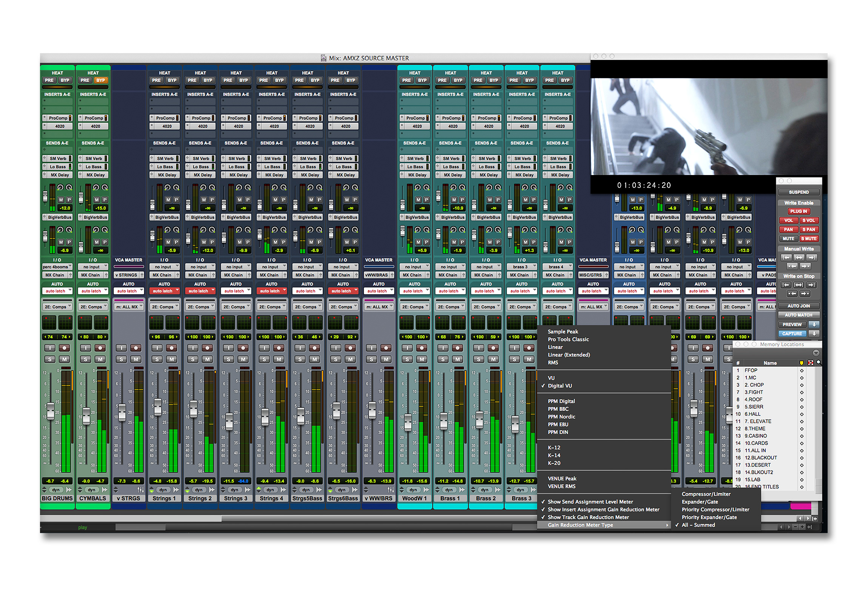Open the Memory Locations options menu arrow
Viewport: 868px width, 590px height.
pyautogui.click(x=816, y=353)
